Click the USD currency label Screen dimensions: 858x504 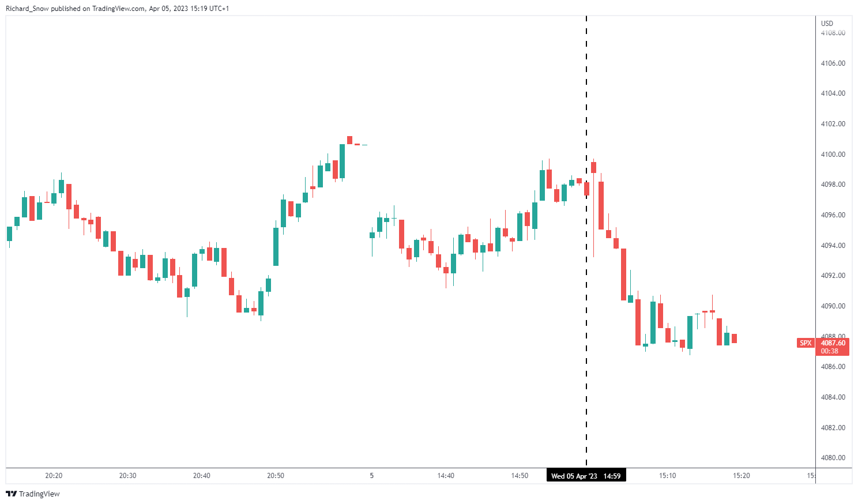coord(827,24)
